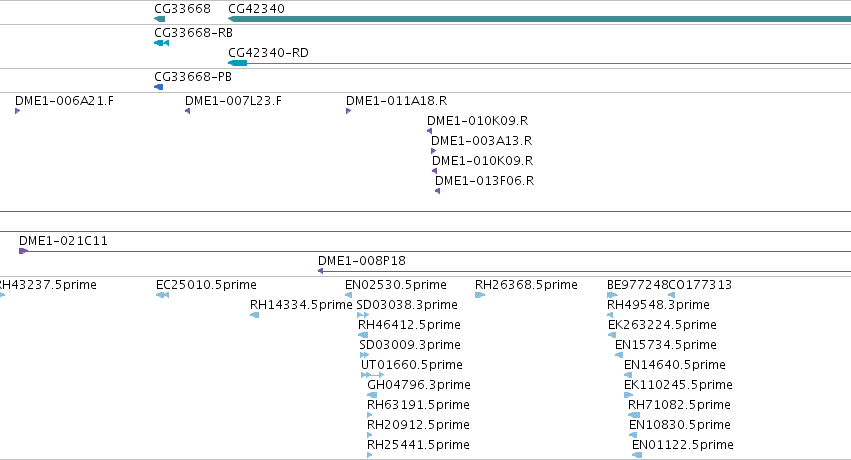This screenshot has width=851, height=460.
Task: Click the EC25010.5prime EST glyph
Action: (x=162, y=295)
